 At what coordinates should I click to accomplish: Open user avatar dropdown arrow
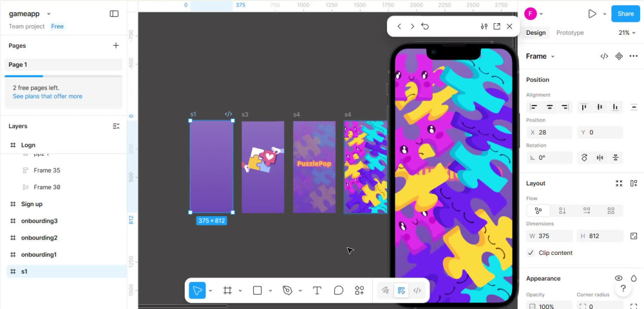pyautogui.click(x=541, y=14)
